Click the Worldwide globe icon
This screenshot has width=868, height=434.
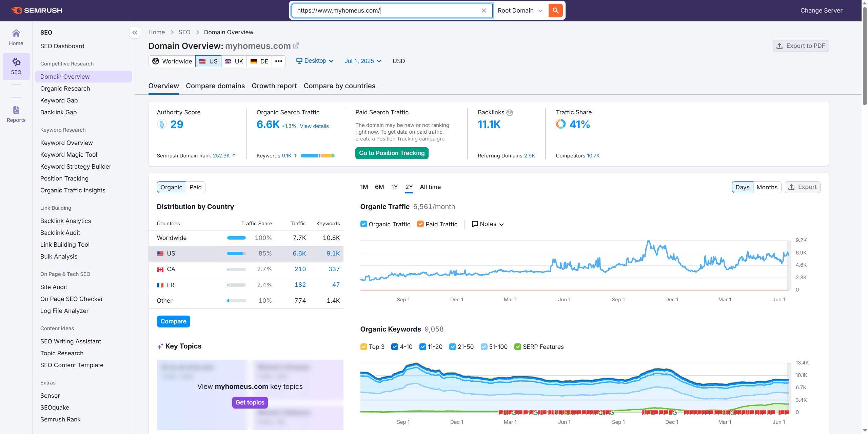[x=156, y=61]
